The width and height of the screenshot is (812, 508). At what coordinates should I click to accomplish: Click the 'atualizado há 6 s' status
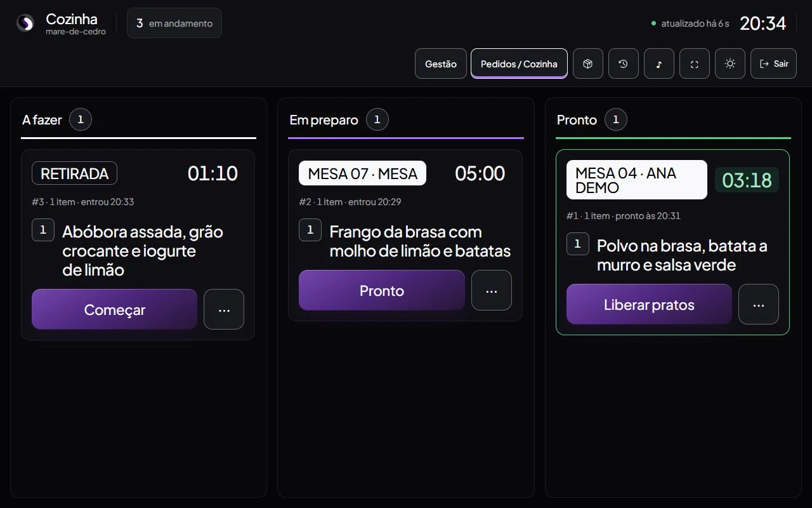[691, 23]
